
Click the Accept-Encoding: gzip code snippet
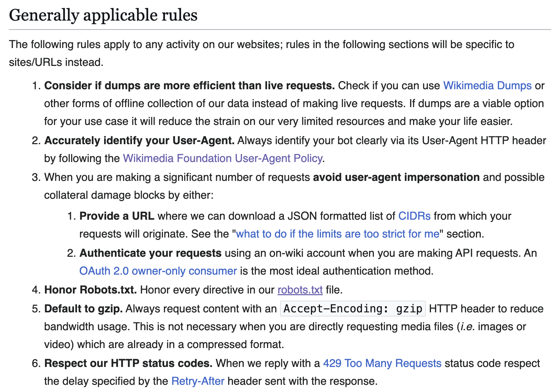[353, 309]
